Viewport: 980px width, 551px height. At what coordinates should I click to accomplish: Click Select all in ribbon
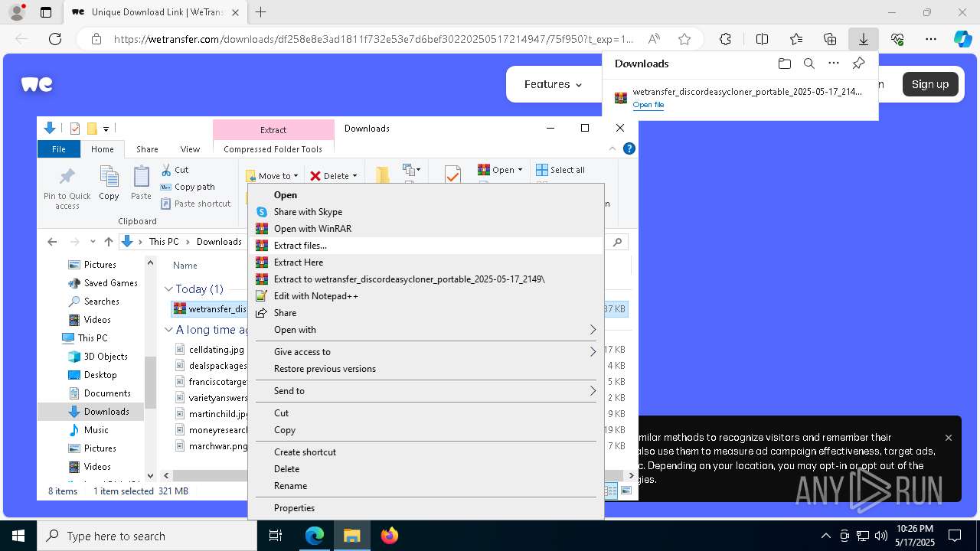tap(560, 170)
